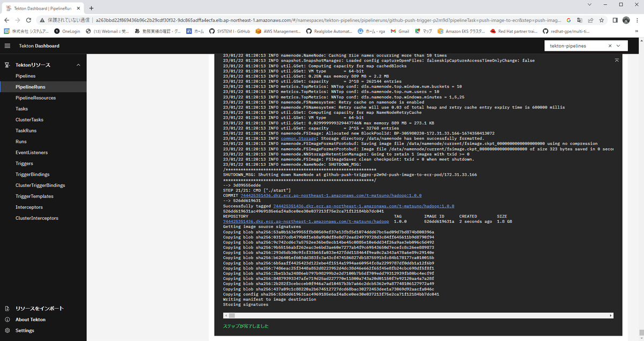The height and width of the screenshot is (341, 644).
Task: Open the browser tab search chevron
Action: click(590, 4)
